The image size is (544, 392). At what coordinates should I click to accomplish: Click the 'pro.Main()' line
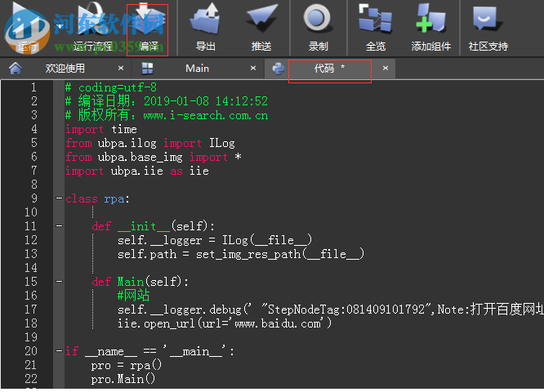[x=123, y=379]
